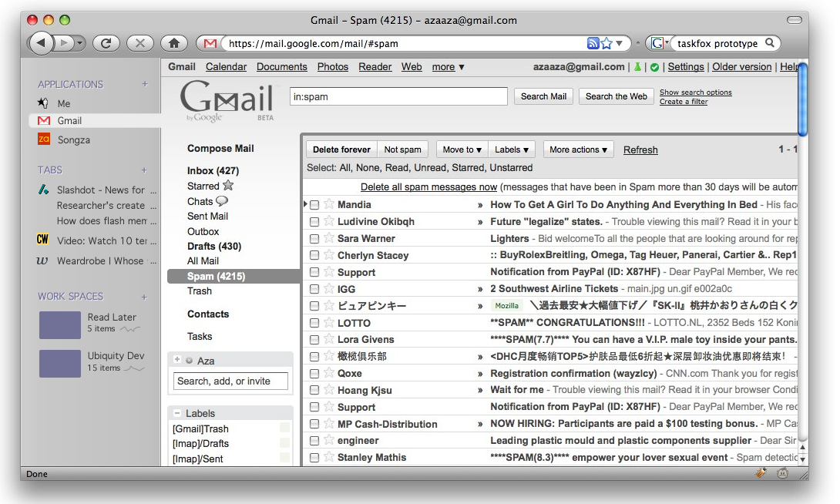Click the stop loading X button
The image size is (840, 504).
pos(139,43)
